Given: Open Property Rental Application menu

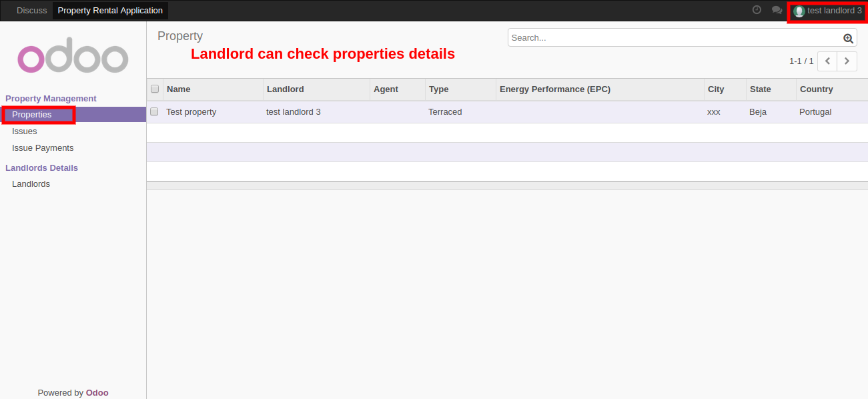Looking at the screenshot, I should click(x=110, y=11).
